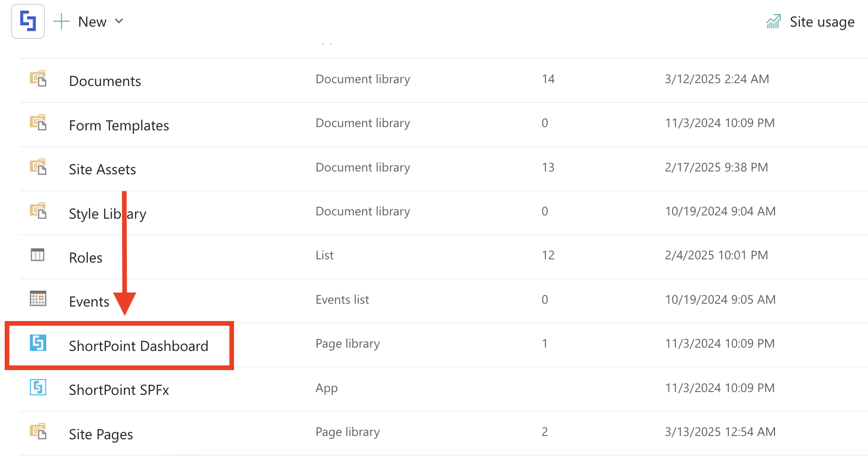Open the Site usage link

click(822, 22)
